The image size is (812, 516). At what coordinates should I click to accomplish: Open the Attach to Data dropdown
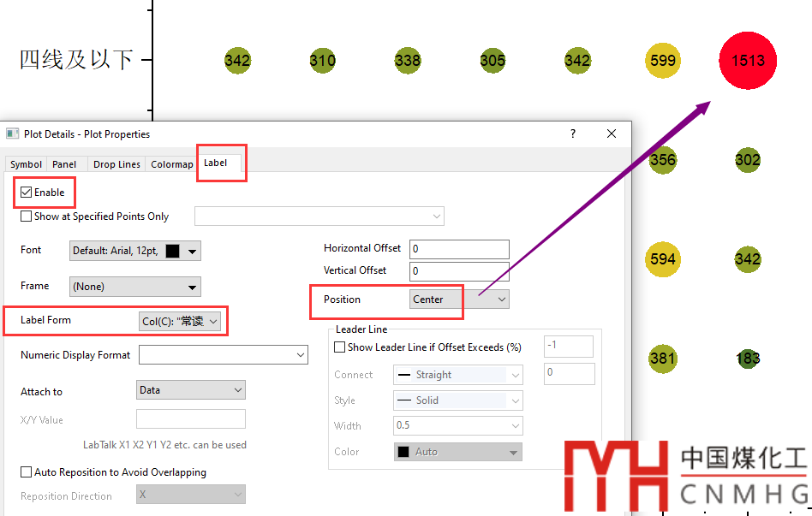(191, 390)
